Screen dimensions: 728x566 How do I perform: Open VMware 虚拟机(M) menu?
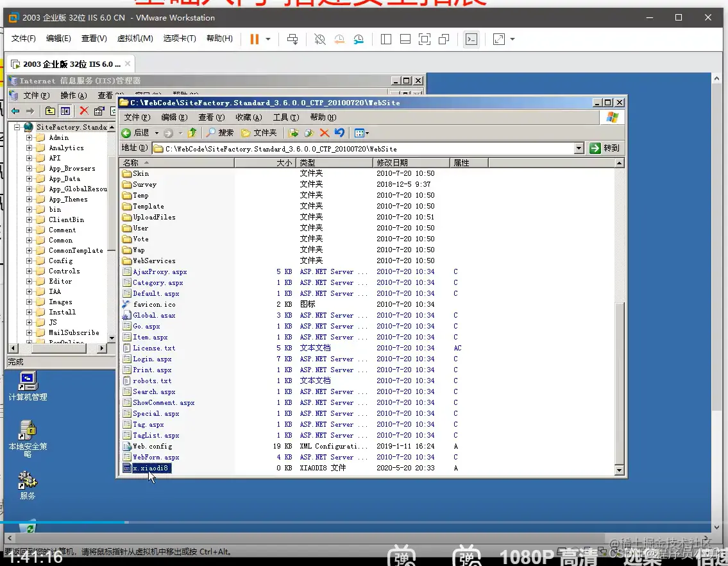click(135, 39)
